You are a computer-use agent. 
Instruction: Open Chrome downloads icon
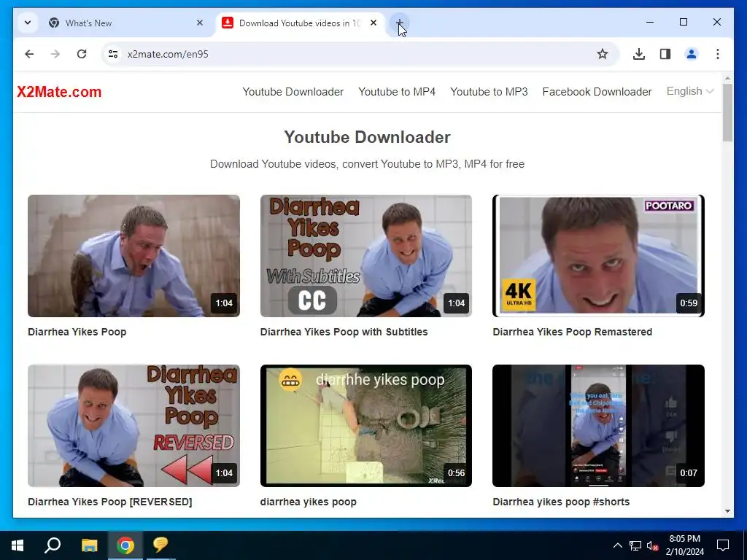pyautogui.click(x=639, y=54)
